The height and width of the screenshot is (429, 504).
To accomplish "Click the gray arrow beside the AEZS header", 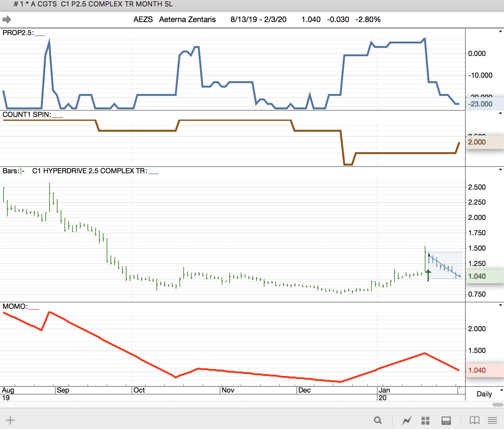I will click(x=6, y=19).
